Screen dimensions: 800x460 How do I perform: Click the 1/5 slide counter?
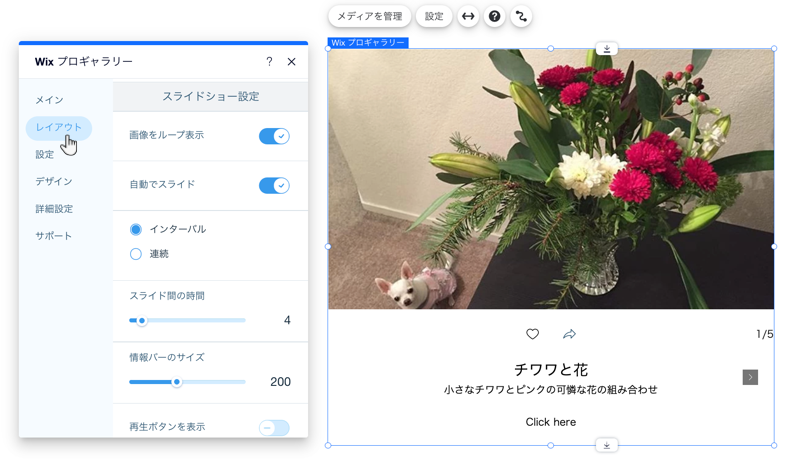coord(765,334)
